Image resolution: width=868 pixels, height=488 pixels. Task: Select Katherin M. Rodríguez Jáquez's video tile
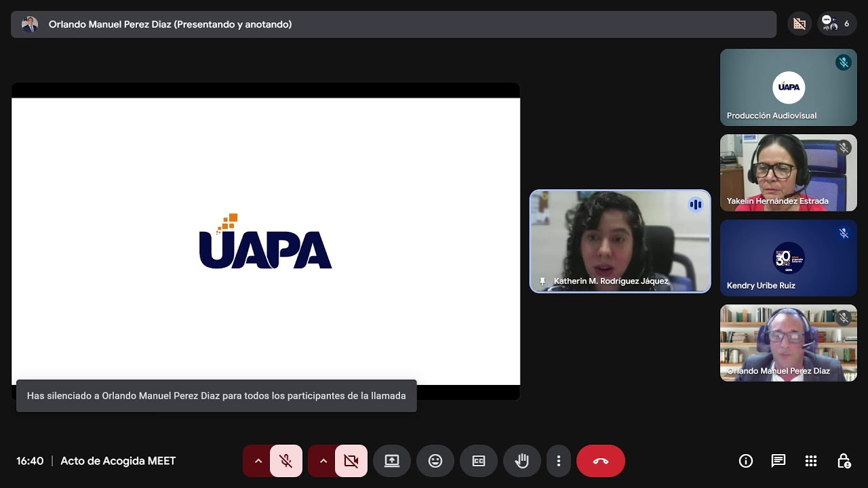(x=620, y=241)
